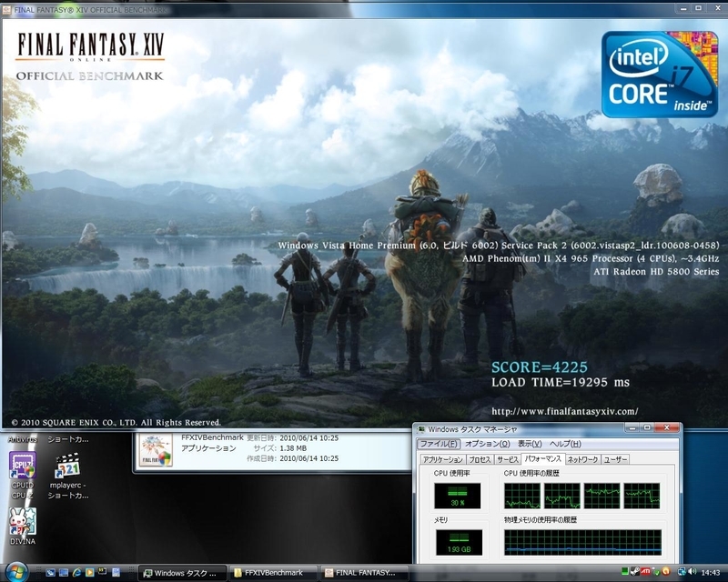Viewport: 728px width, 582px height.
Task: Switch to Windows タスク taskbar button
Action: (183, 573)
